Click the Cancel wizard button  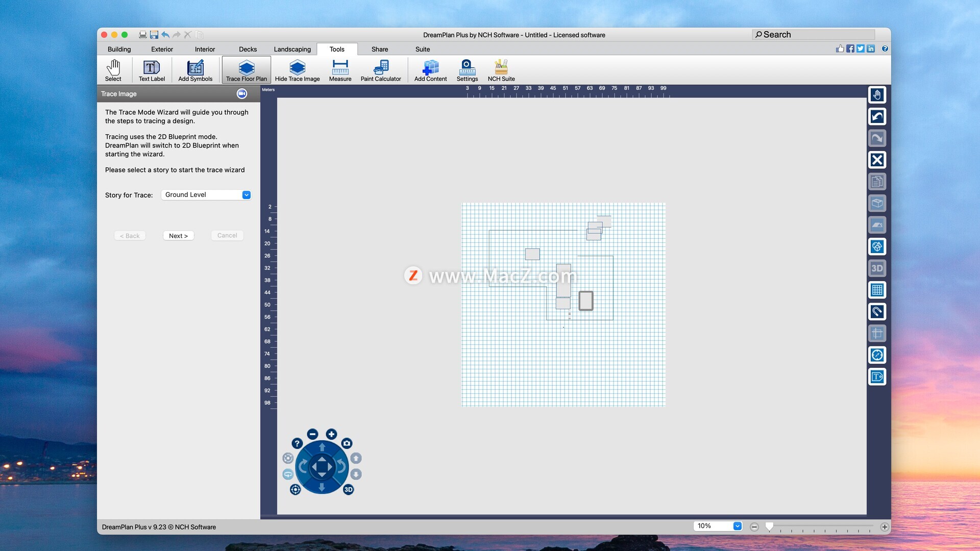(x=227, y=236)
